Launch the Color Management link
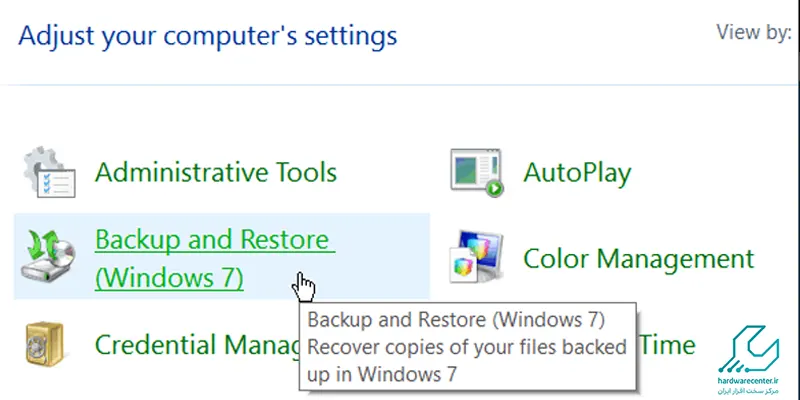 point(638,259)
